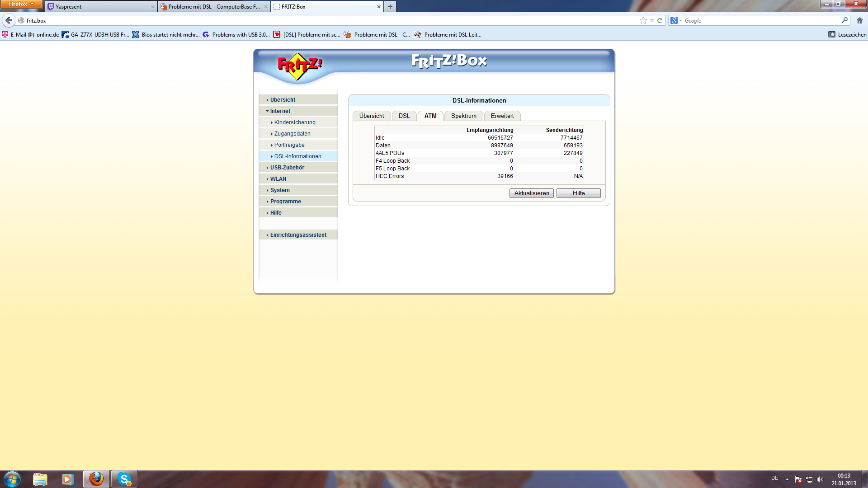868x488 pixels.
Task: Click the volume speaker tray icon
Action: pos(820,479)
